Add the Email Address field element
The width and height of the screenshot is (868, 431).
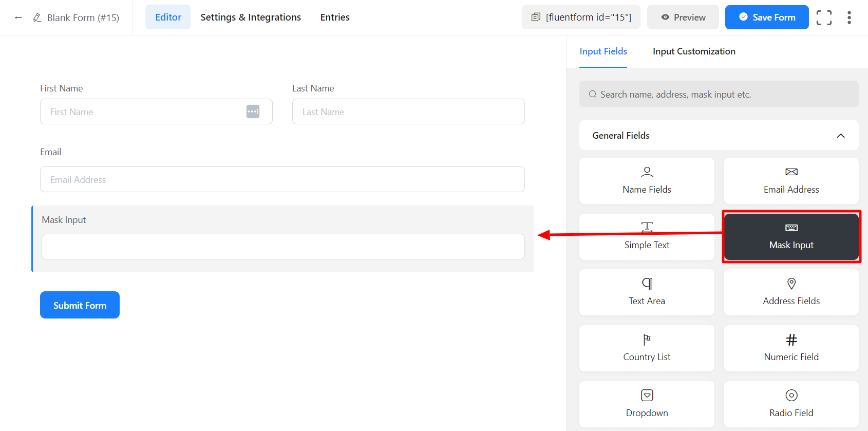(791, 181)
